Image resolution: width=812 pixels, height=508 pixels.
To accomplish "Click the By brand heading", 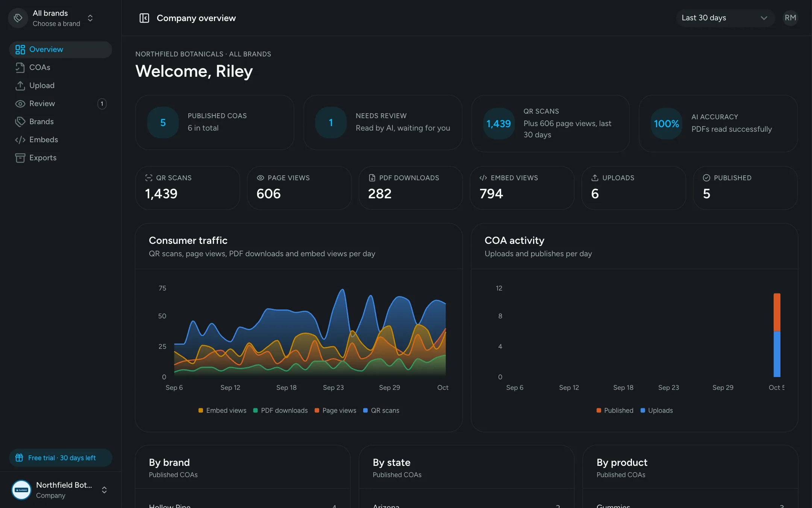I will (x=169, y=462).
